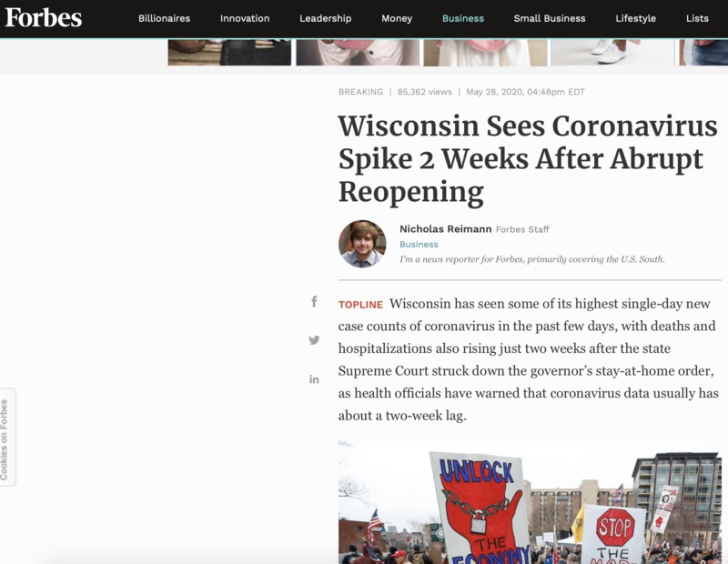This screenshot has height=564, width=728.
Task: Open the Billionaires menu
Action: pyautogui.click(x=165, y=18)
